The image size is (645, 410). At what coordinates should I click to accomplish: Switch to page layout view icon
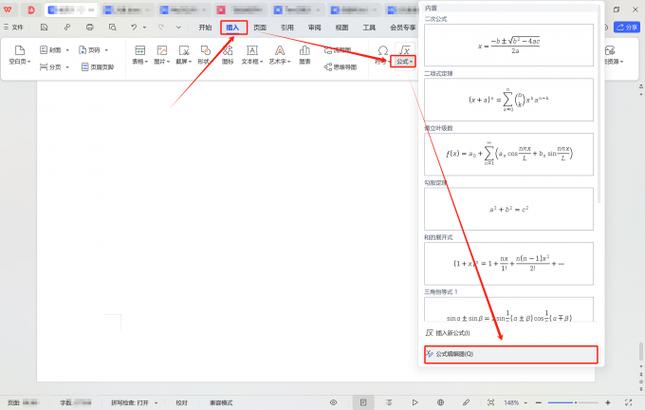point(363,402)
